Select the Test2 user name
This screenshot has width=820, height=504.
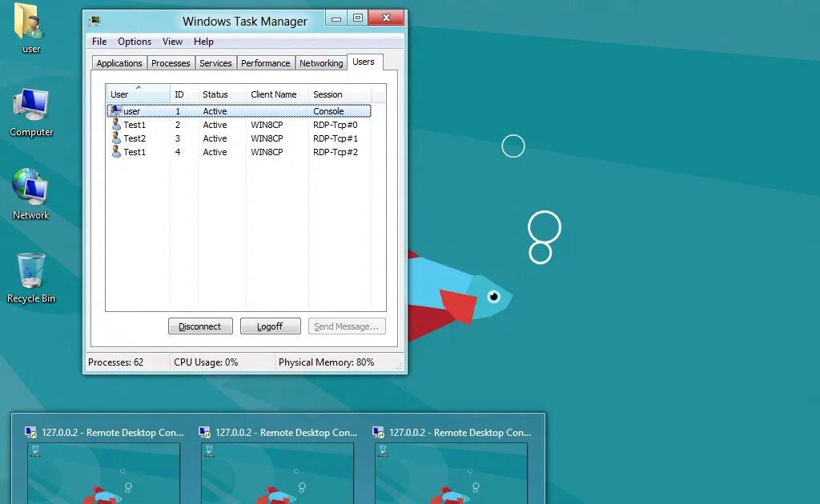[x=135, y=138]
